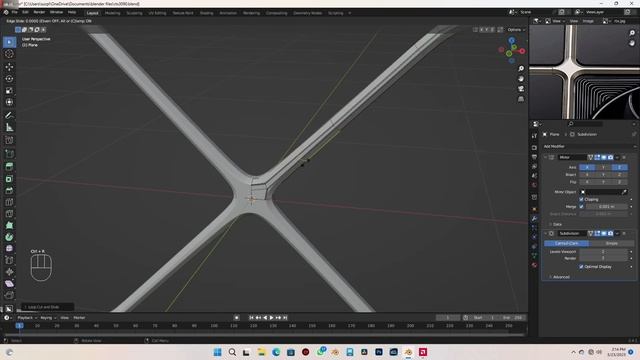The width and height of the screenshot is (640, 360).
Task: Toggle Mirror Axis Z button
Action: pos(619,167)
